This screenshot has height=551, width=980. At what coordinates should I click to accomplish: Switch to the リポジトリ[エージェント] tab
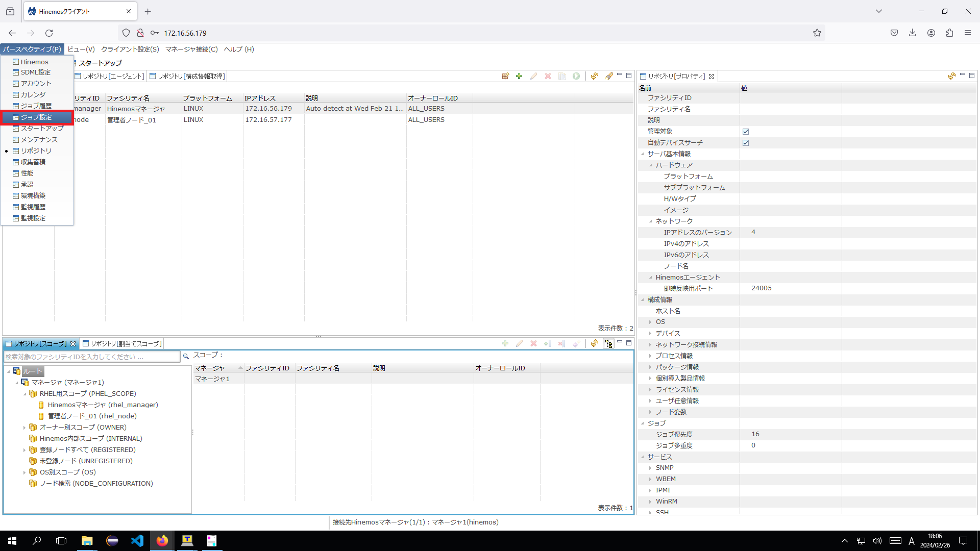click(110, 77)
